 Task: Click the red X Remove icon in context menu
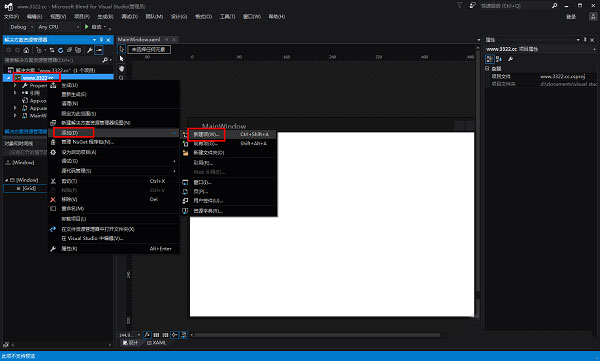(x=53, y=199)
